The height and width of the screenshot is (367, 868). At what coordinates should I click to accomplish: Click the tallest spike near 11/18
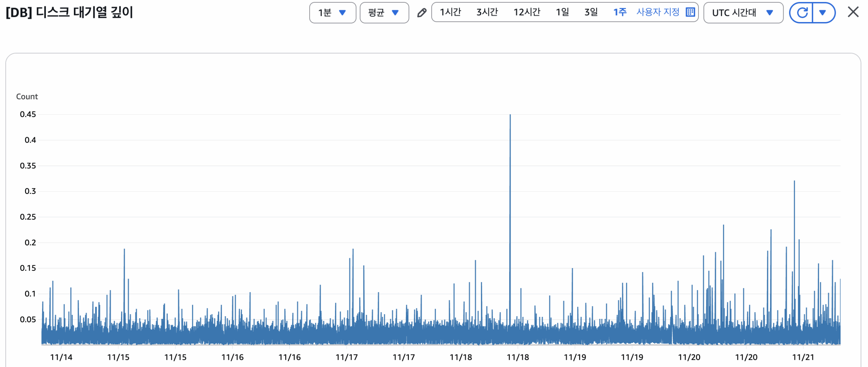(510, 117)
